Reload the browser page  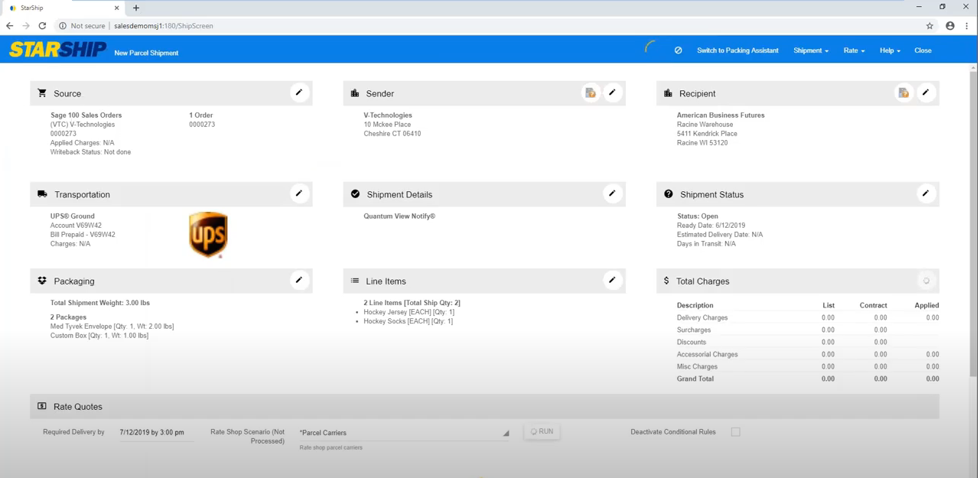(x=42, y=26)
